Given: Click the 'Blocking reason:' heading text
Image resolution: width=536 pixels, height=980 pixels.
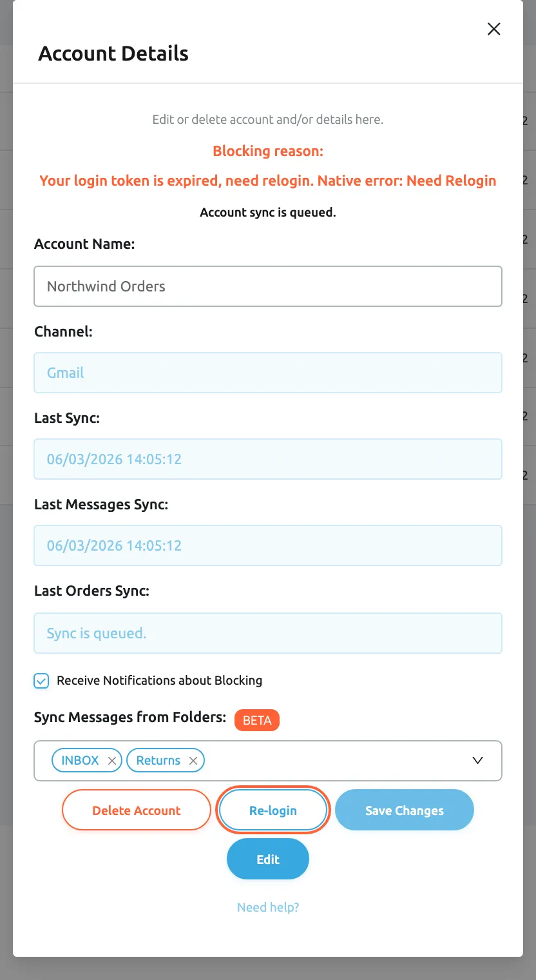Looking at the screenshot, I should pyautogui.click(x=268, y=152).
